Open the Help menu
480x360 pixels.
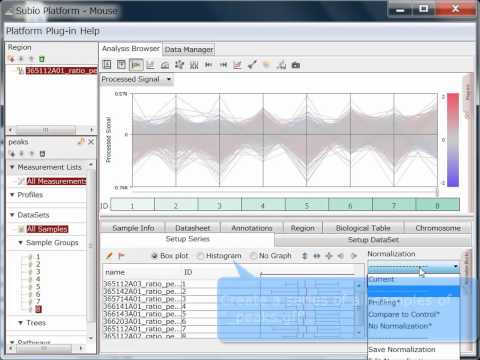tap(90, 31)
